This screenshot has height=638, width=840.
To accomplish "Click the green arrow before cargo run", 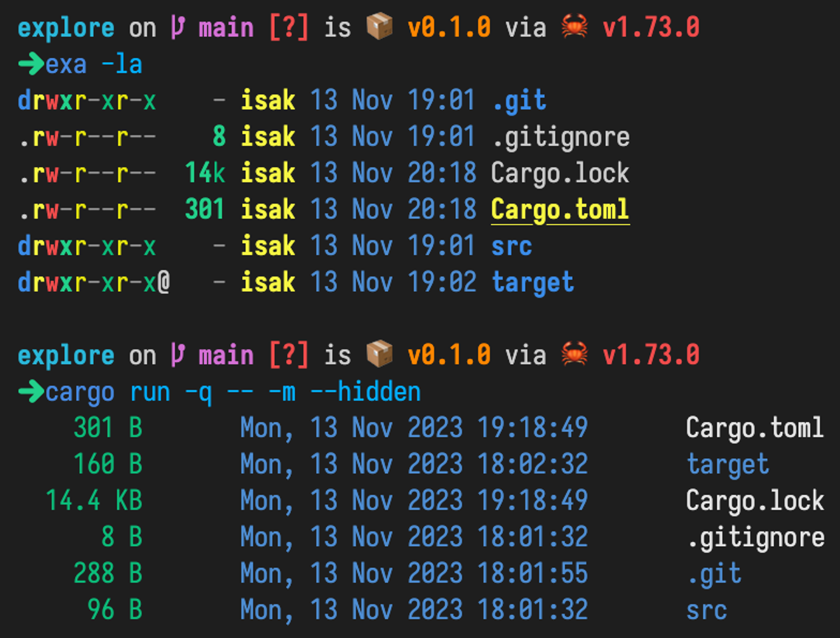I will click(31, 392).
